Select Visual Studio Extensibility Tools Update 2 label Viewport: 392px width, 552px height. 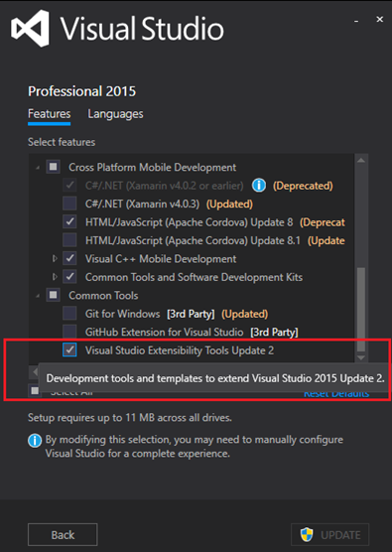180,350
